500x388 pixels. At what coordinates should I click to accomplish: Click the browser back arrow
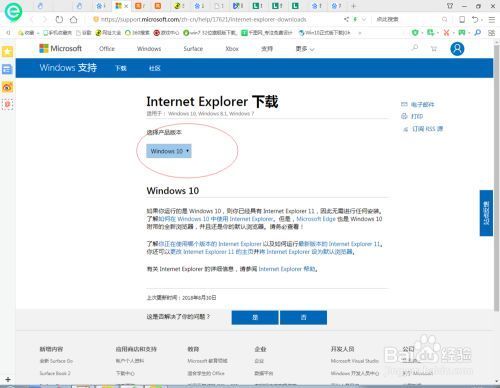[x=32, y=19]
